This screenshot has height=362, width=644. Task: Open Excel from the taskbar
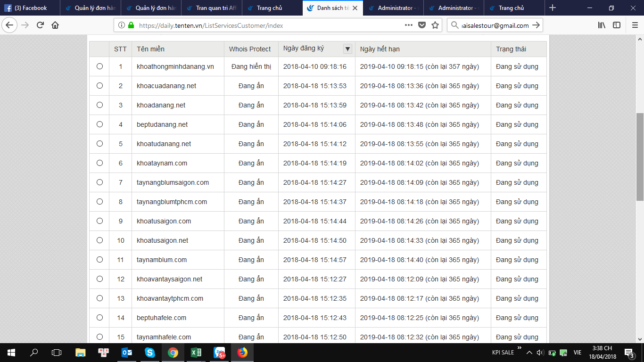(x=196, y=352)
